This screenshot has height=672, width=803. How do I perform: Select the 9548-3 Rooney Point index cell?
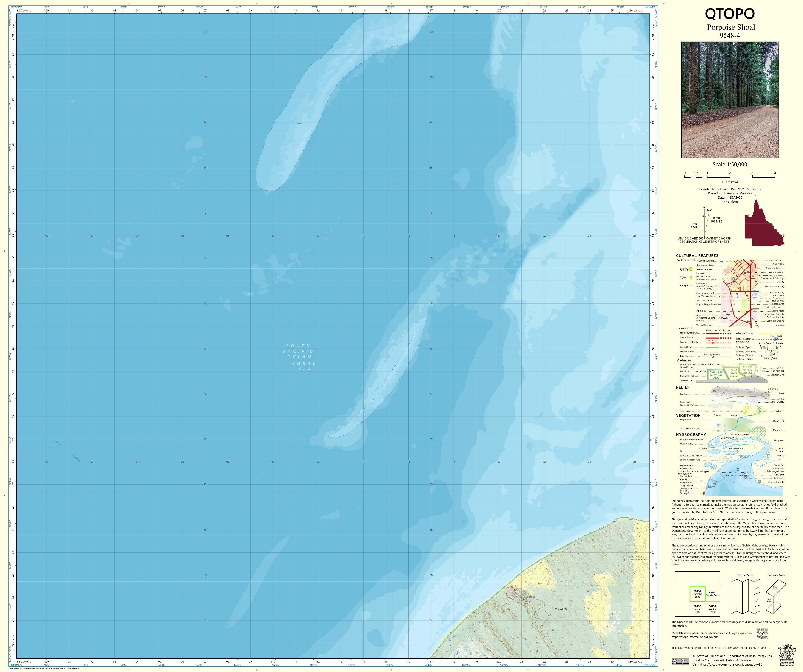point(698,609)
